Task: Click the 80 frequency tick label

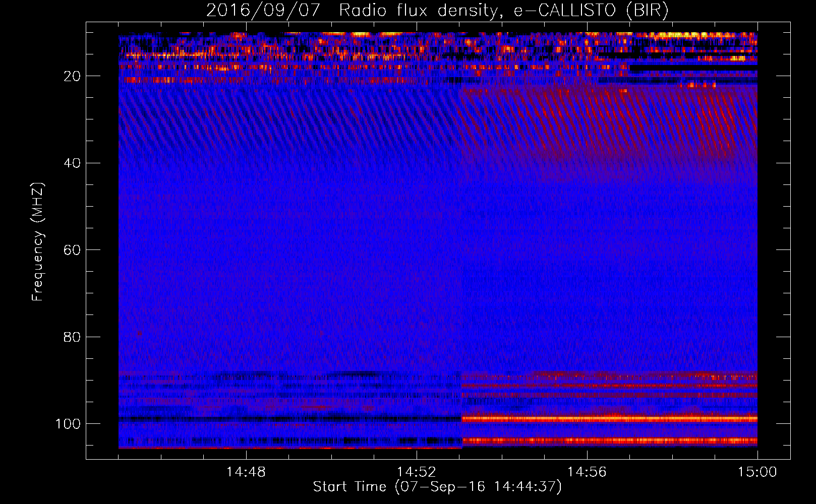Action: tap(72, 337)
